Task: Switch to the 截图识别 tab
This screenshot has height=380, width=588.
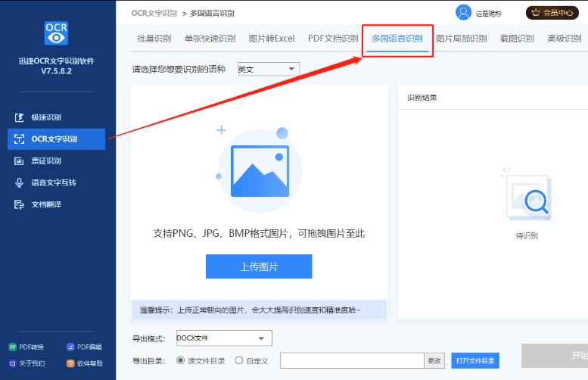Action: point(517,39)
